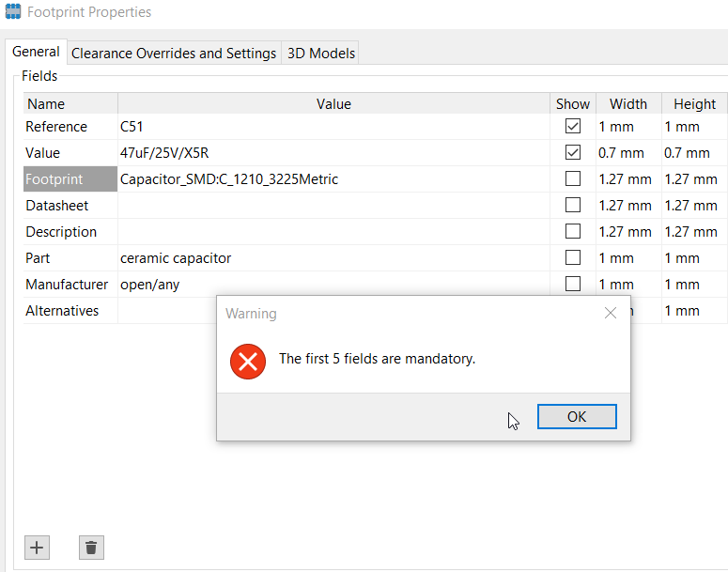The width and height of the screenshot is (728, 572).
Task: Click OK in the Warning dialog
Action: pos(577,416)
